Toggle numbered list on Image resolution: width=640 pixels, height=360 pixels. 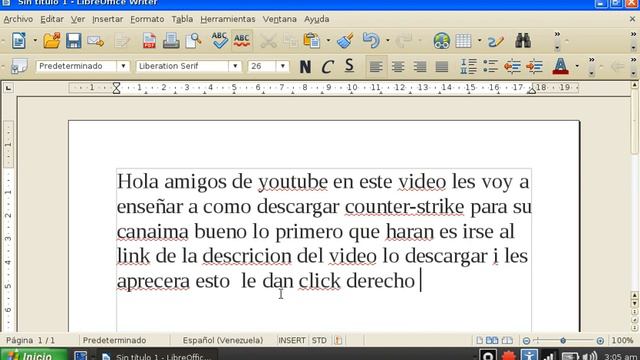[x=468, y=67]
